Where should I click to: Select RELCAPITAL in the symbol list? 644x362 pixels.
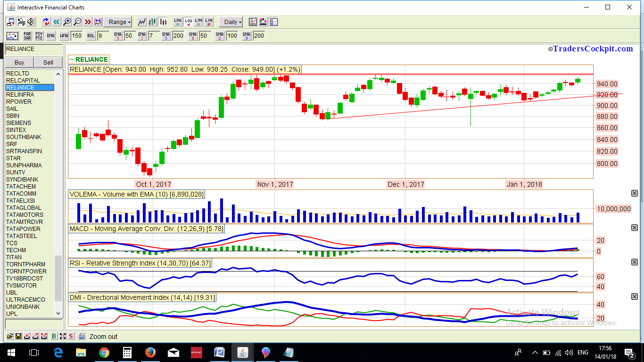(x=30, y=80)
